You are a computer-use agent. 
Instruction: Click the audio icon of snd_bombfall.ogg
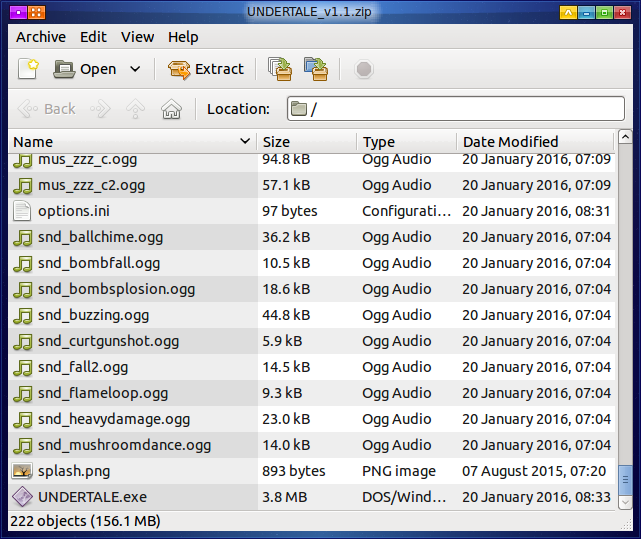[22, 263]
